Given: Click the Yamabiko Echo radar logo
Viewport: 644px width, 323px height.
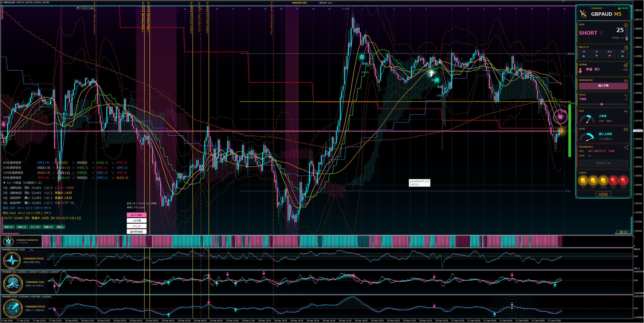Looking at the screenshot, I should [x=13, y=308].
